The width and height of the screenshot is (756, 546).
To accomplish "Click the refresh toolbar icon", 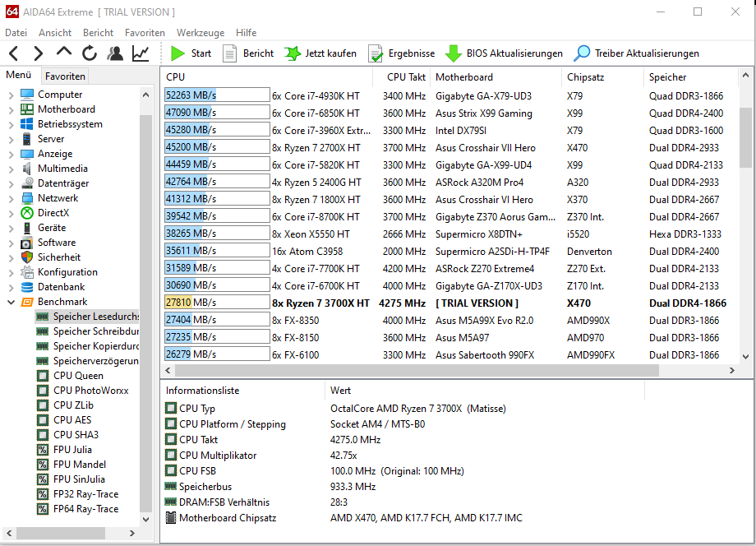I will click(90, 53).
